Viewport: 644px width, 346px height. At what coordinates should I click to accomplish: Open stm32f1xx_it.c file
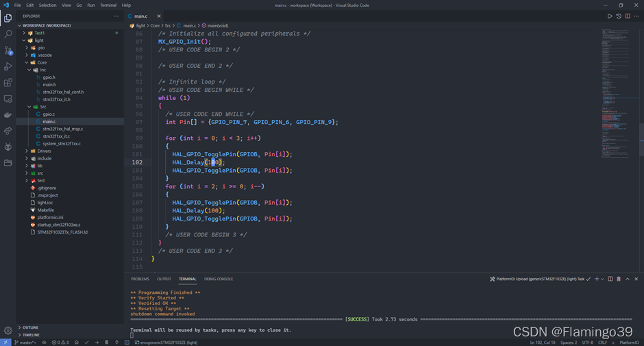[x=56, y=136]
